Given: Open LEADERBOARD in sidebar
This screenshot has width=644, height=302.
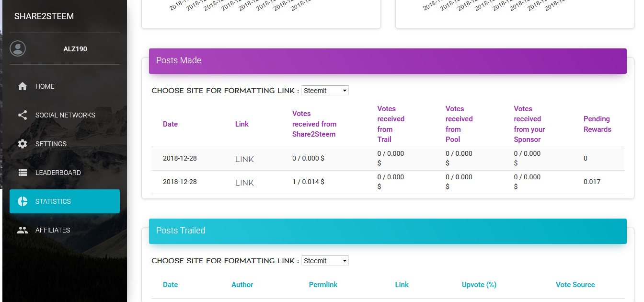Looking at the screenshot, I should 65,173.
